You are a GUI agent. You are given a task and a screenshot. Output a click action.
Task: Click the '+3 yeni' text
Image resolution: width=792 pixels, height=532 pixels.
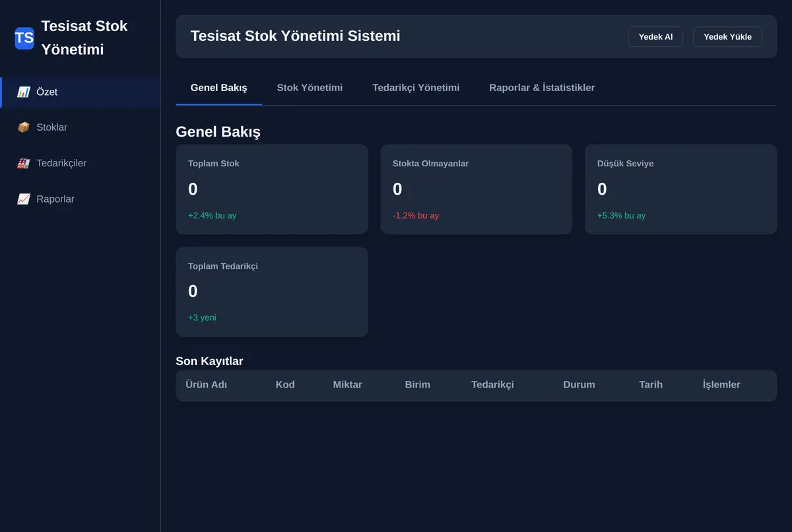(x=202, y=317)
